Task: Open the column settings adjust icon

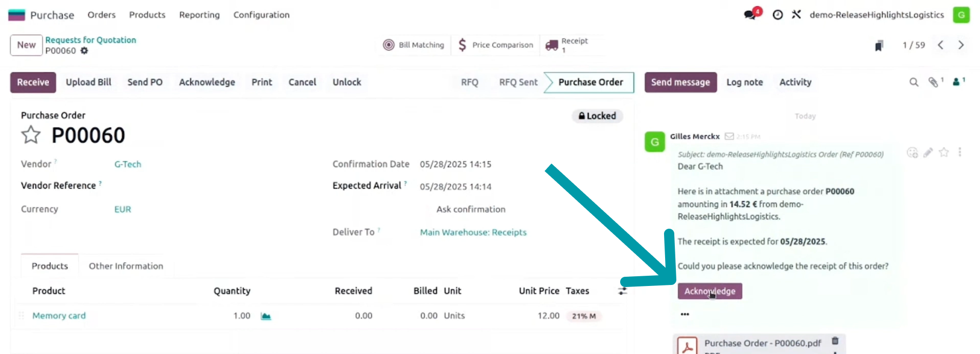Action: pyautogui.click(x=623, y=291)
